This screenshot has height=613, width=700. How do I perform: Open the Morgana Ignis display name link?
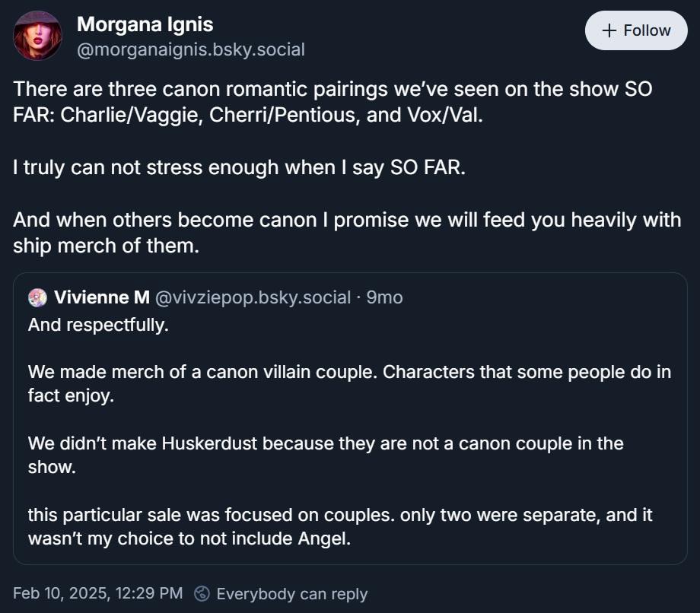(x=145, y=24)
